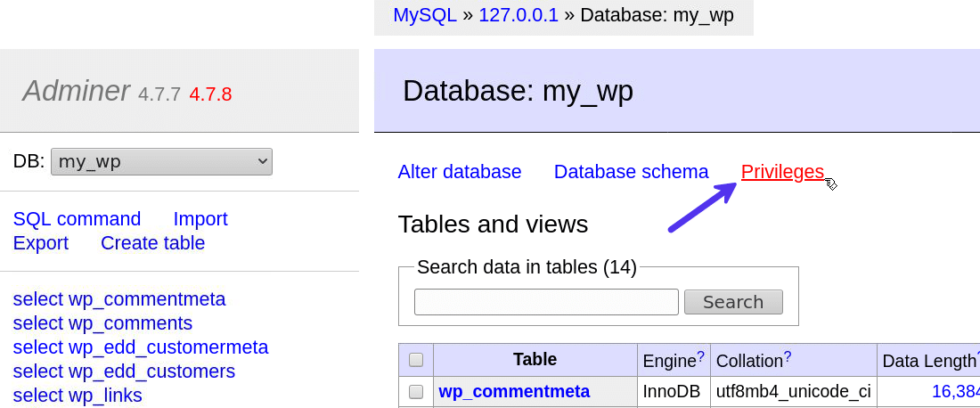This screenshot has height=408, width=980.
Task: View the Database schema
Action: coord(631,172)
